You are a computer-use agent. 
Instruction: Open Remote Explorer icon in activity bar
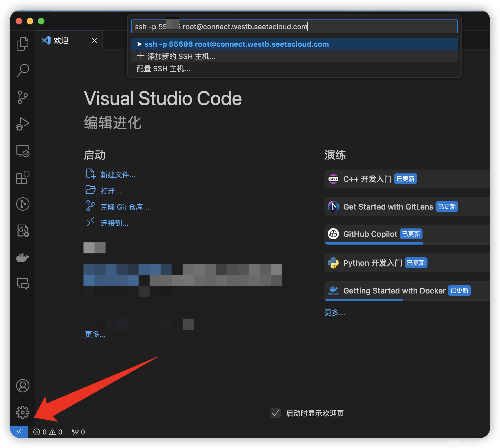point(23,151)
